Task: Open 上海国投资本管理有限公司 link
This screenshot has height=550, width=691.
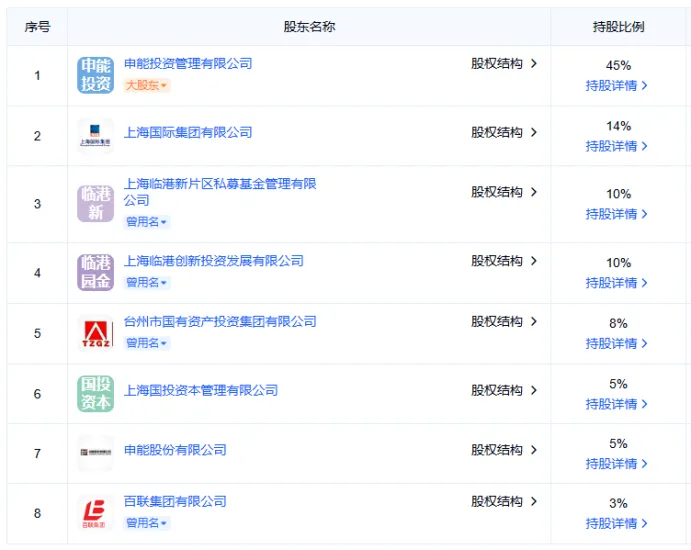Action: click(x=201, y=390)
